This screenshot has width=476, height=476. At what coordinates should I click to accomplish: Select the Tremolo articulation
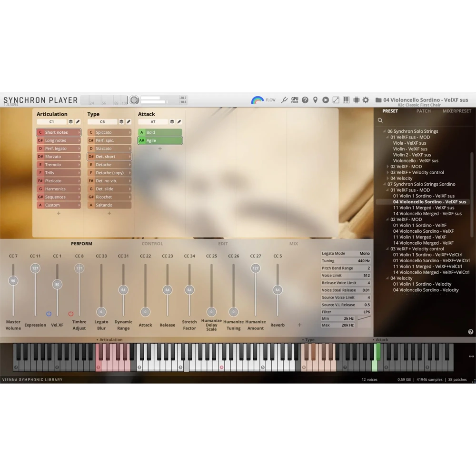pyautogui.click(x=59, y=165)
